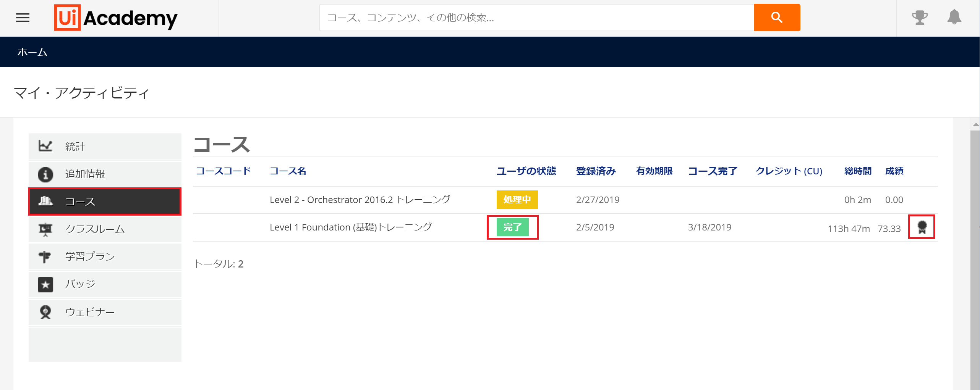Focus the course search input field
Screen dimensions: 980x390
pyautogui.click(x=536, y=18)
